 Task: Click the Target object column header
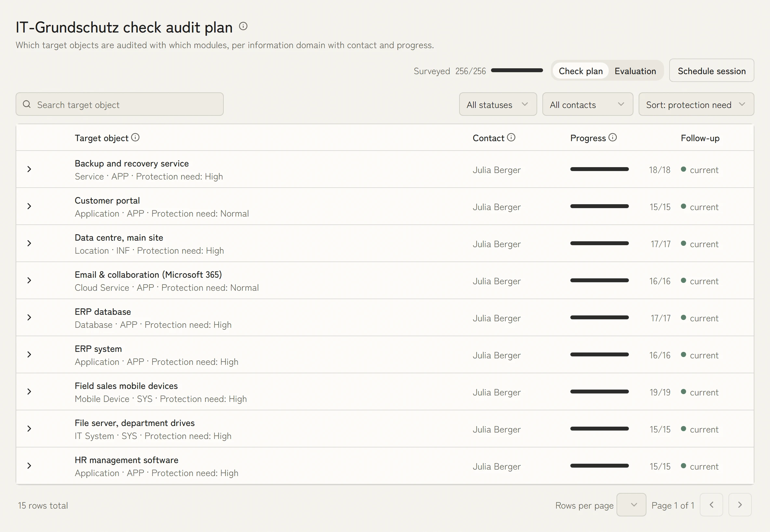click(x=101, y=138)
